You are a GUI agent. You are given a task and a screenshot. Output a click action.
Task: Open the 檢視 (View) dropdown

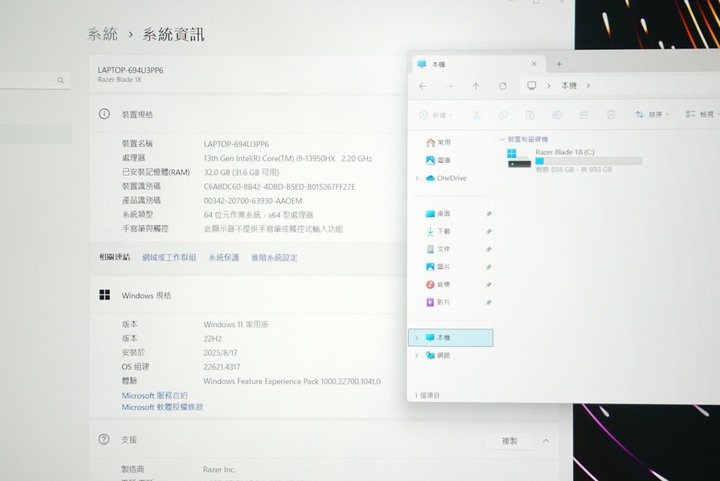coord(702,114)
